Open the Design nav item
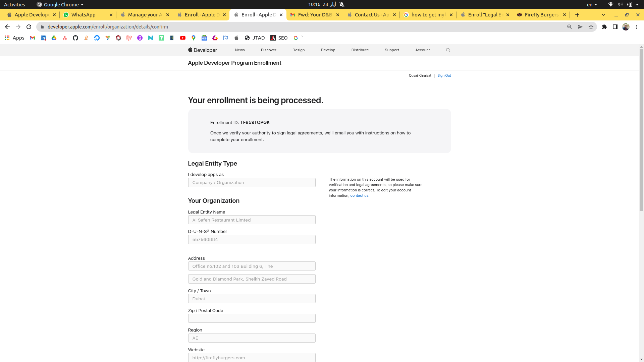The height and width of the screenshot is (362, 644). click(299, 50)
